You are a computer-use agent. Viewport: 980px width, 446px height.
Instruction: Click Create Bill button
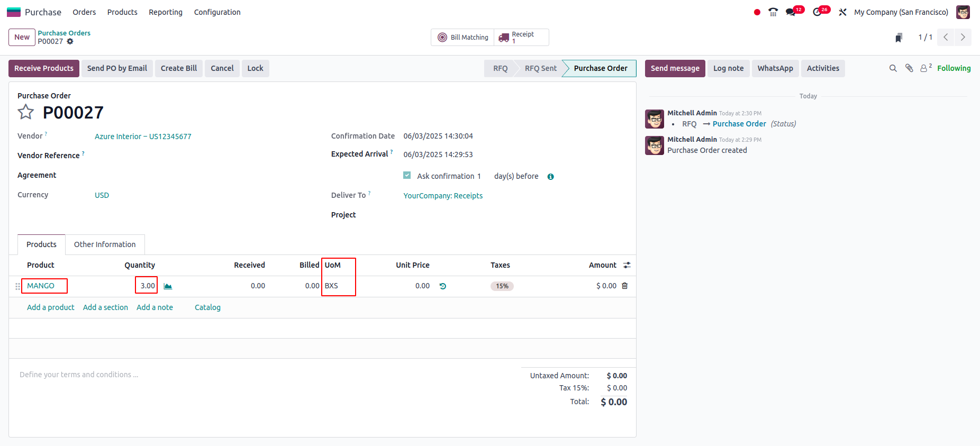(179, 68)
